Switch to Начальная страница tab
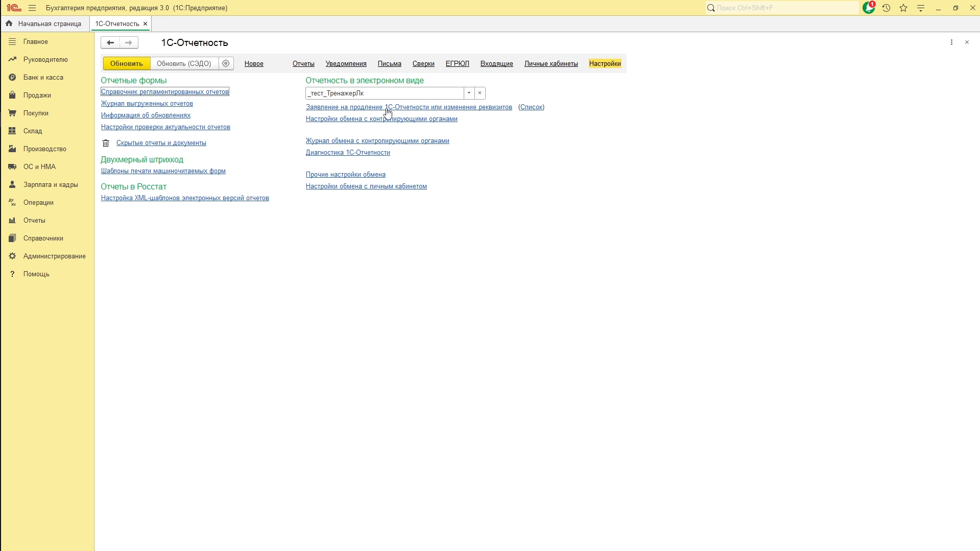This screenshot has width=980, height=551. (44, 24)
